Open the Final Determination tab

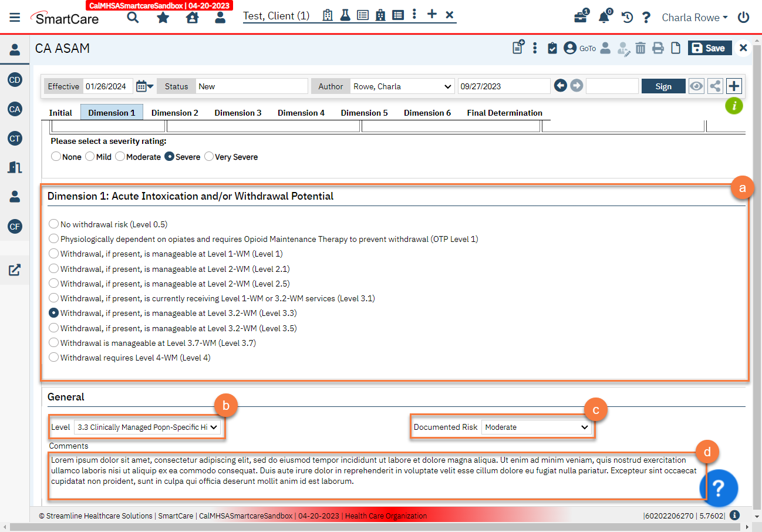(x=504, y=113)
